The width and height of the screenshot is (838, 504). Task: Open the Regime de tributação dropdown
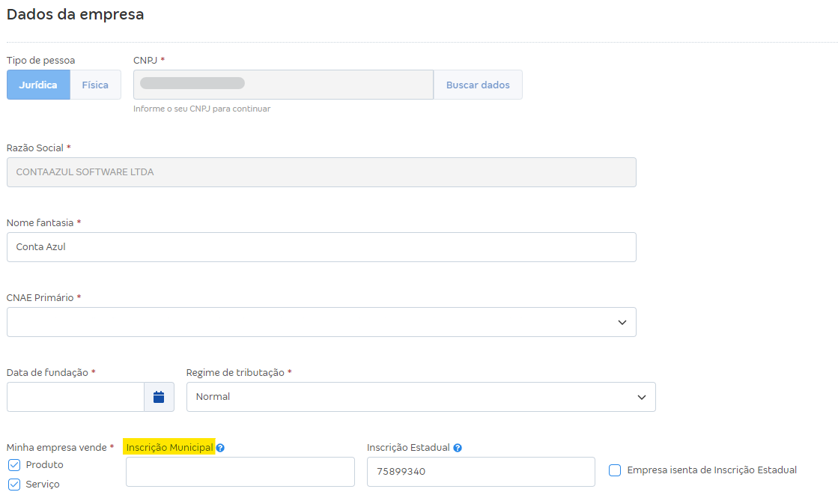click(420, 397)
